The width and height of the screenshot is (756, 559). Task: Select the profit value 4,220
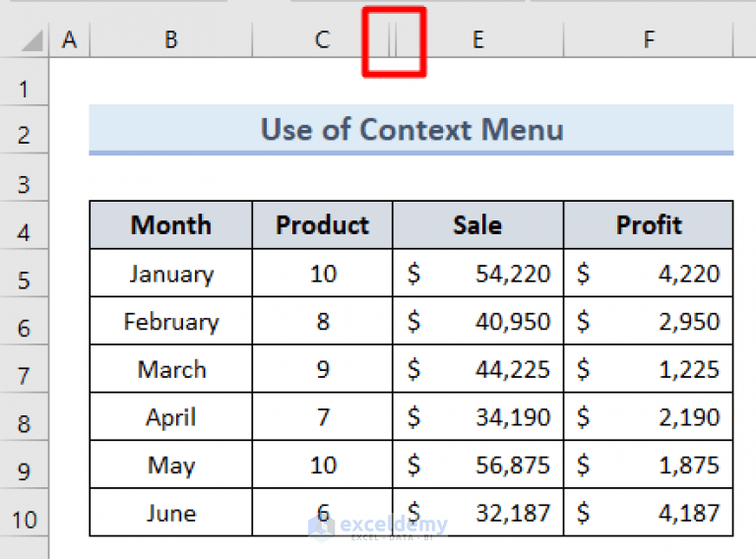649,274
